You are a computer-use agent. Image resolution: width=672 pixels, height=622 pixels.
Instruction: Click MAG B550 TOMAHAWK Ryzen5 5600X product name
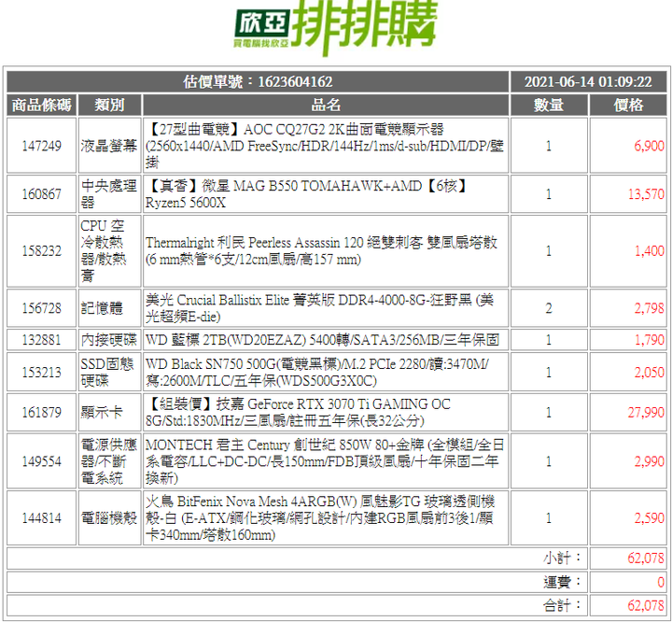[307, 194]
